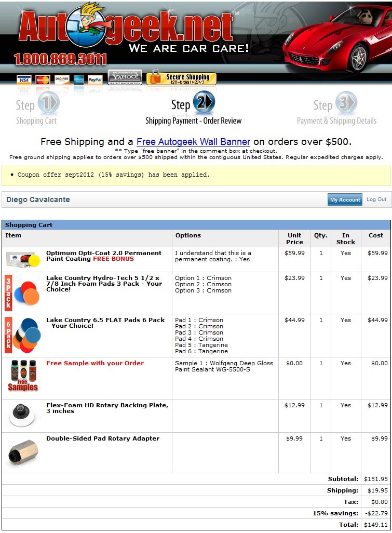Click the Pad 5 : Tangerine option
The image size is (392, 533).
click(x=201, y=345)
